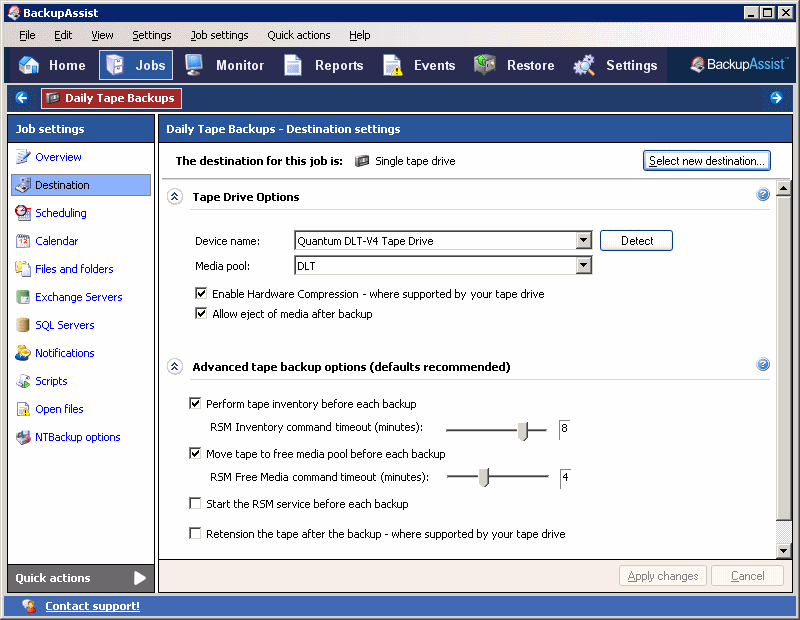Open the Settings gear icon
The height and width of the screenshot is (620, 800).
[x=584, y=65]
